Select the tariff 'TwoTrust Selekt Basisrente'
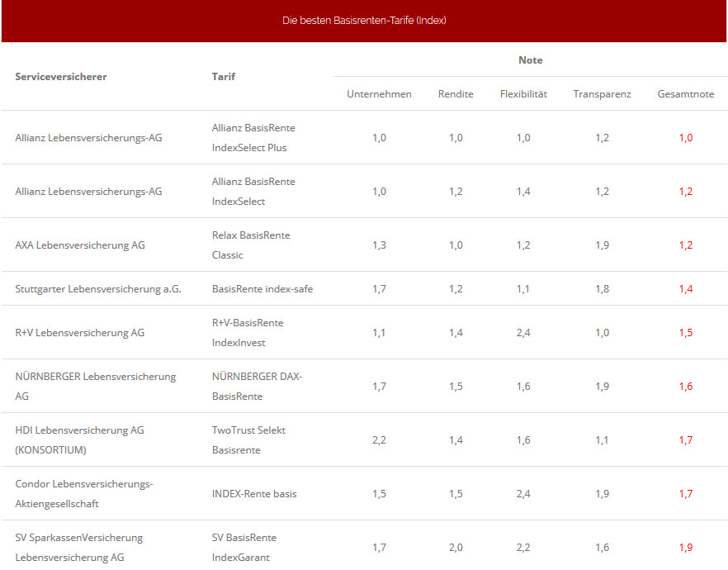The image size is (728, 570). tap(248, 440)
